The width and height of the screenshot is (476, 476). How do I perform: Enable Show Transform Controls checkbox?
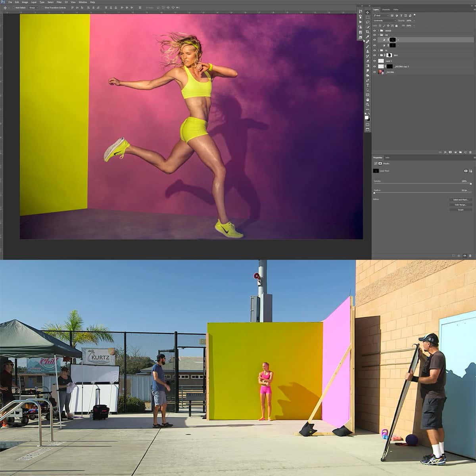click(42, 8)
